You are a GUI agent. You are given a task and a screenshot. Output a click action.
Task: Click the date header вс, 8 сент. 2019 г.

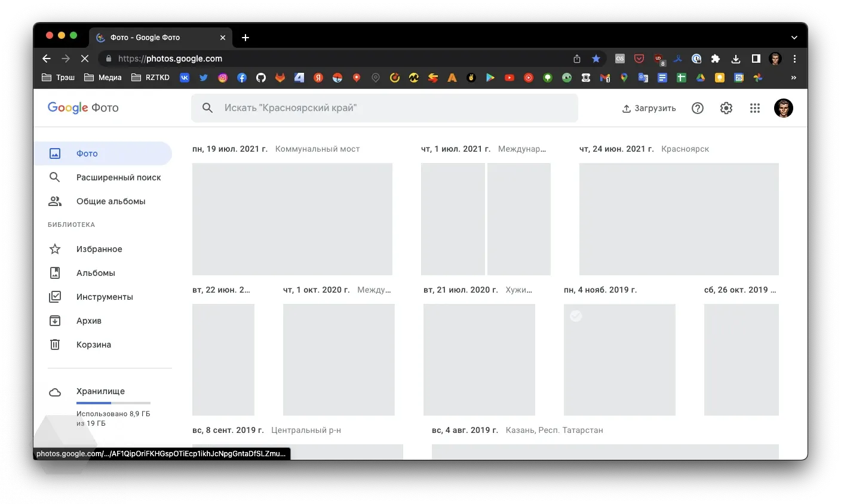click(228, 430)
